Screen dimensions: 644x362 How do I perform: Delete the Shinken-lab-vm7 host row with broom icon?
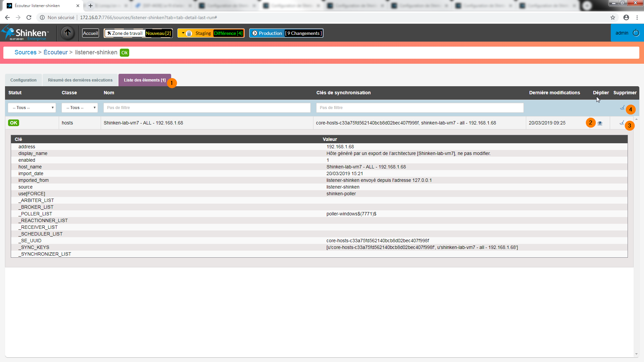pyautogui.click(x=622, y=123)
